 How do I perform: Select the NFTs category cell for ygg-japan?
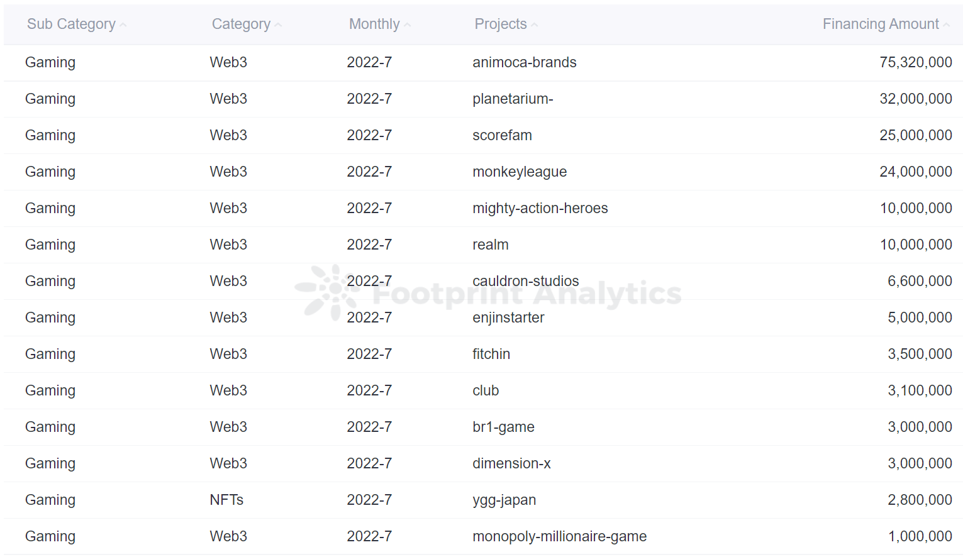[226, 499]
